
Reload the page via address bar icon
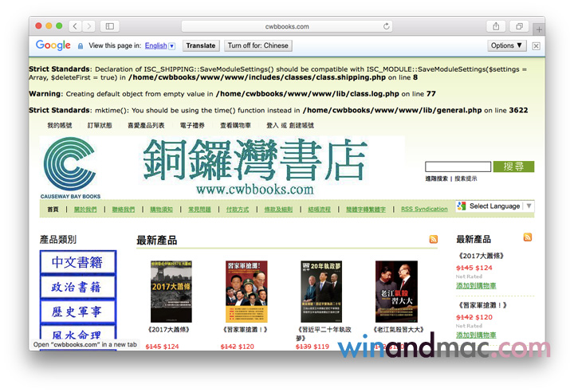point(386,26)
